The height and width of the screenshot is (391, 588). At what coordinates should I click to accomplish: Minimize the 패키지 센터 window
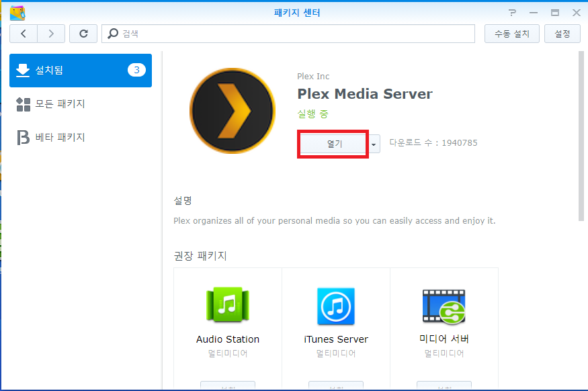[534, 13]
